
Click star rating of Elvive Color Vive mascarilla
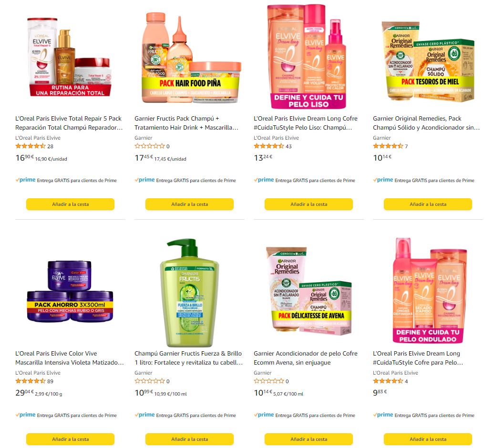[31, 381]
